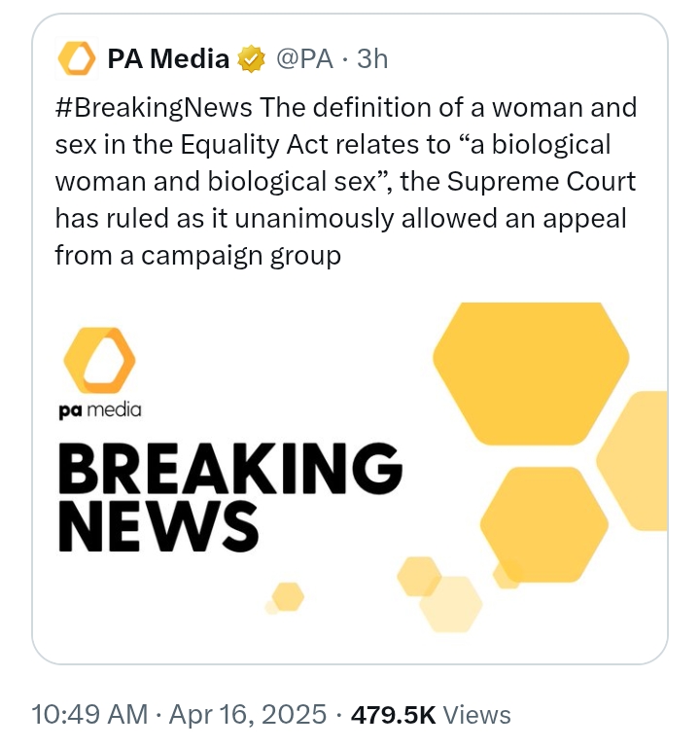This screenshot has width=700, height=748.
Task: Click the bold NEWS headline word
Action: pyautogui.click(x=158, y=526)
